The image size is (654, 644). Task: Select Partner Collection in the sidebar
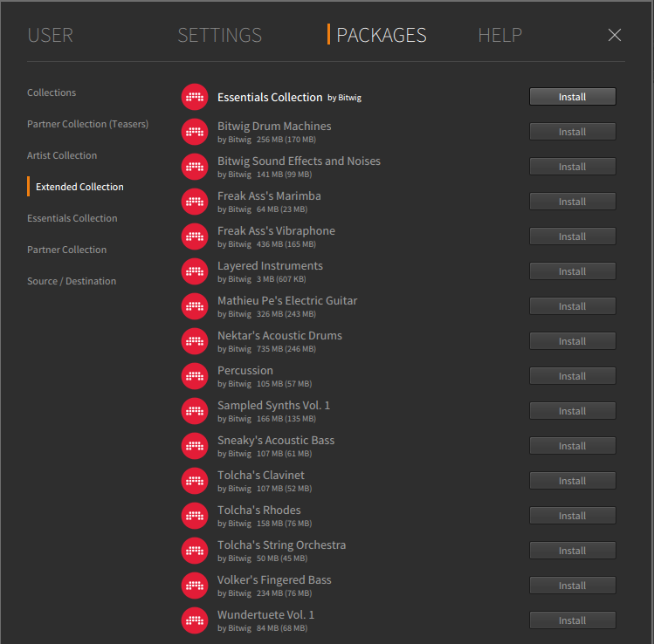[x=66, y=250]
